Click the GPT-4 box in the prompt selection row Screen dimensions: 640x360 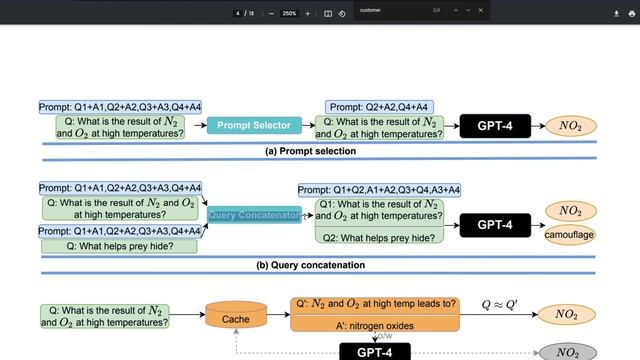pyautogui.click(x=495, y=126)
